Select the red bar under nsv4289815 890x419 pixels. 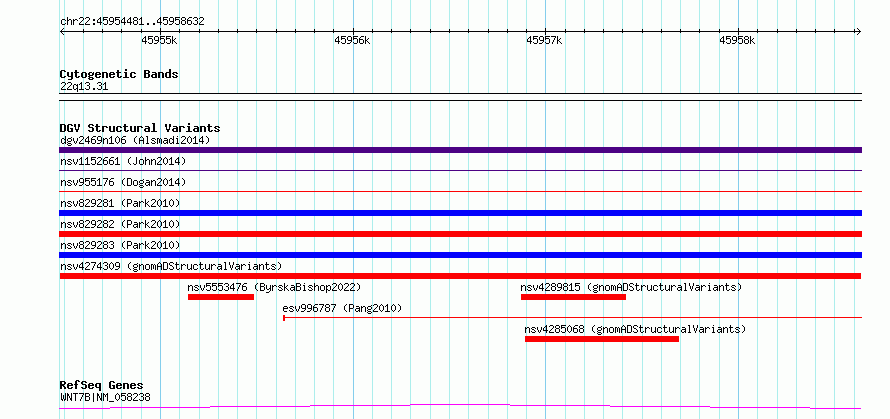pos(573,297)
